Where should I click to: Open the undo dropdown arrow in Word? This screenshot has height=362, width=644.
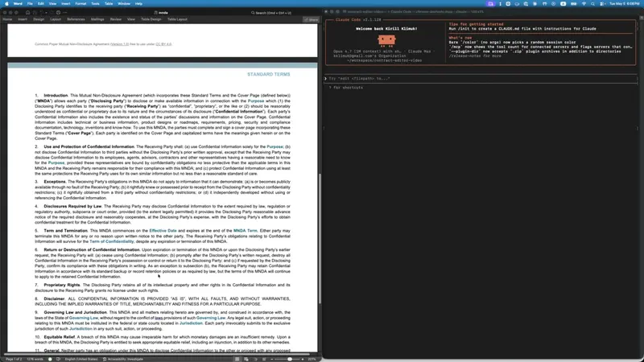tap(46, 13)
